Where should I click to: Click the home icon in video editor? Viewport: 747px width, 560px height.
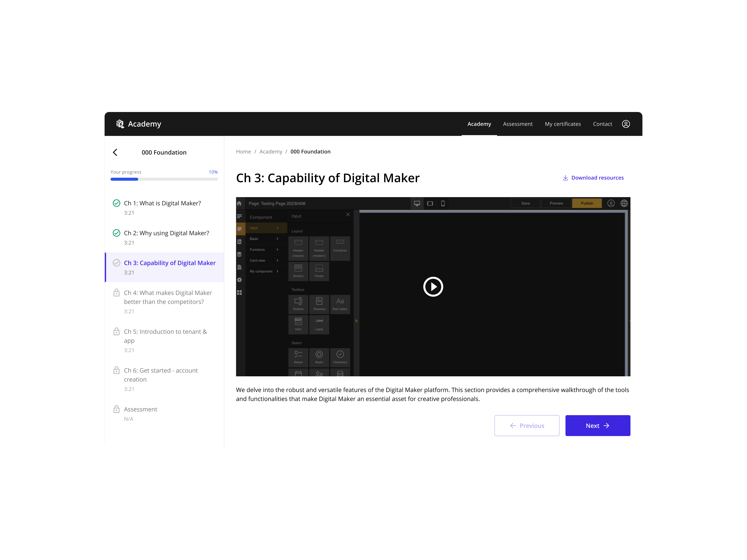click(x=239, y=203)
